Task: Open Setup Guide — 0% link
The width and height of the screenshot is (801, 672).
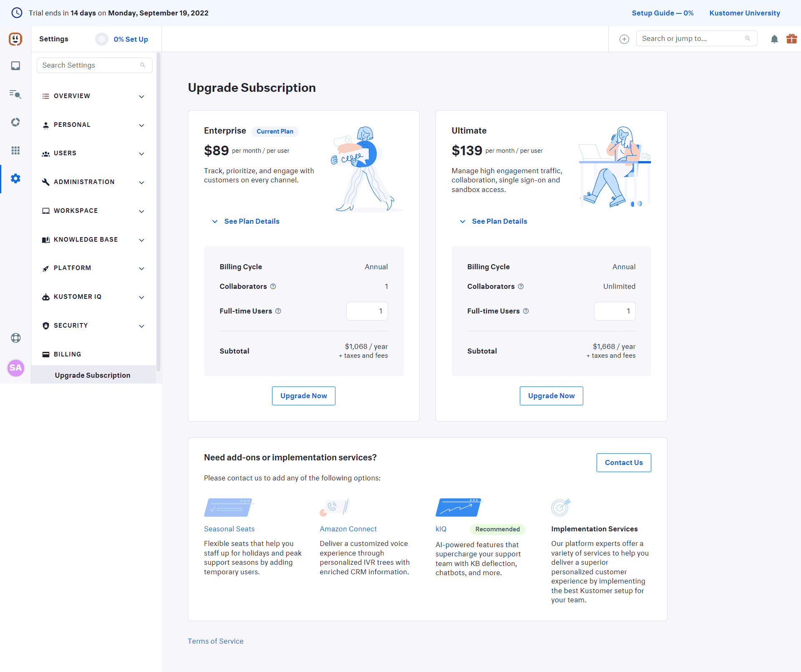Action: [x=662, y=13]
